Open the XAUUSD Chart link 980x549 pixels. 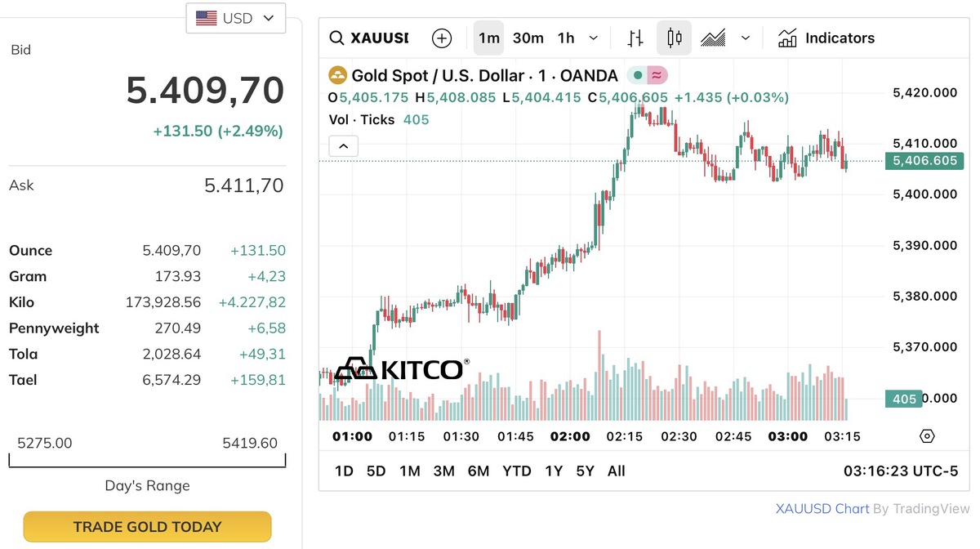822,509
